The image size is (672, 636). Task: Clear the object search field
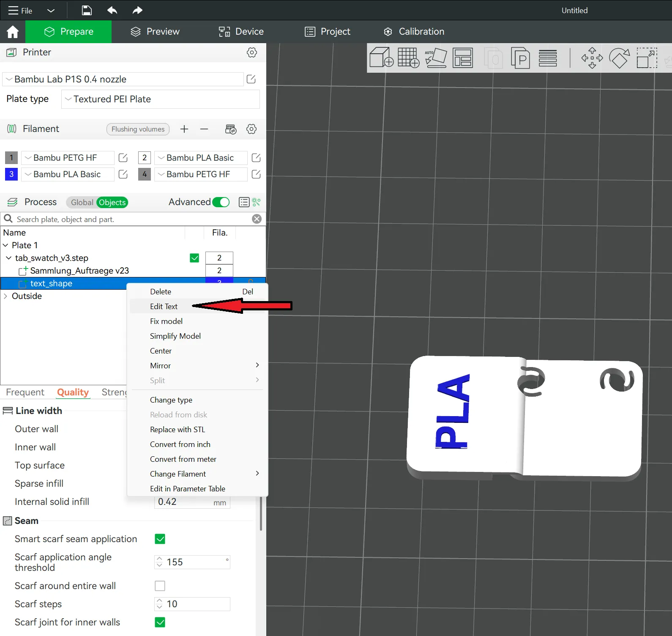pos(257,219)
